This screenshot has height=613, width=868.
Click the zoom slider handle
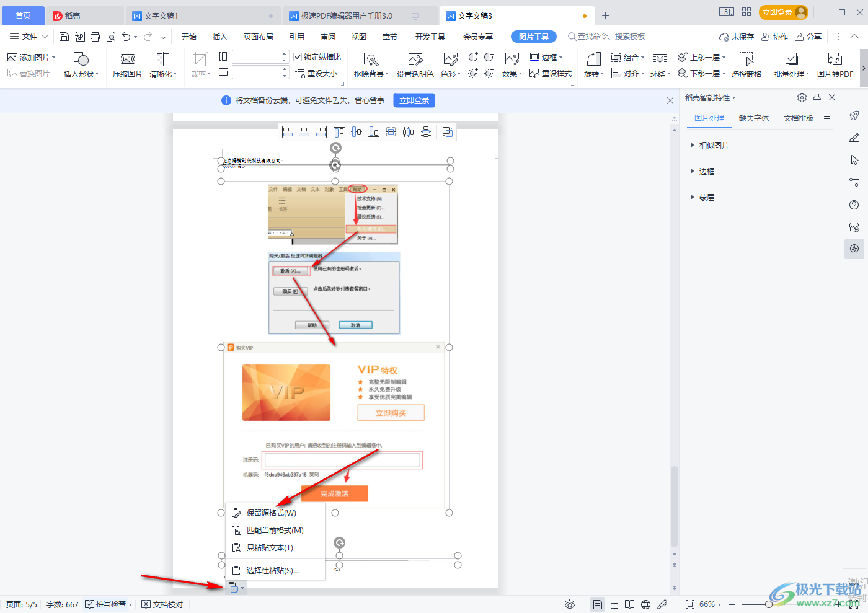click(x=769, y=604)
